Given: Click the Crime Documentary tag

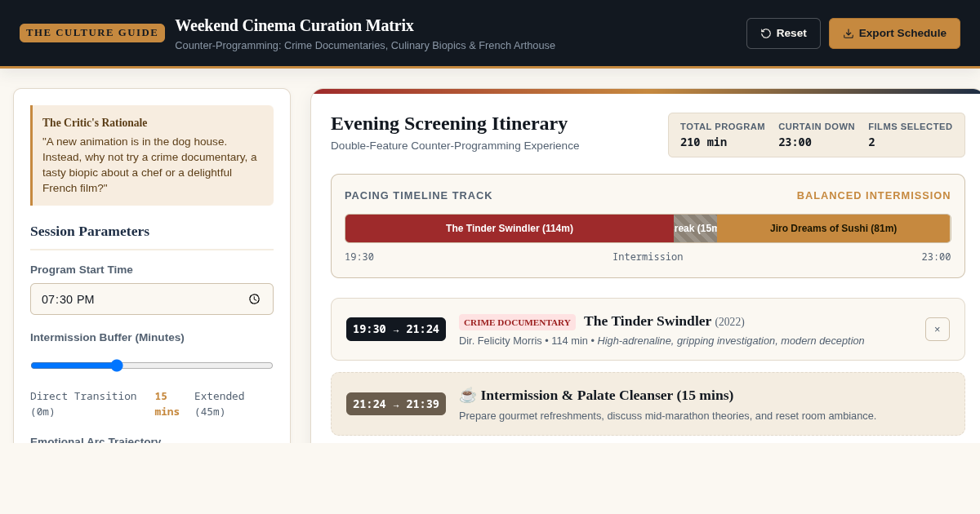Looking at the screenshot, I should pos(517,322).
